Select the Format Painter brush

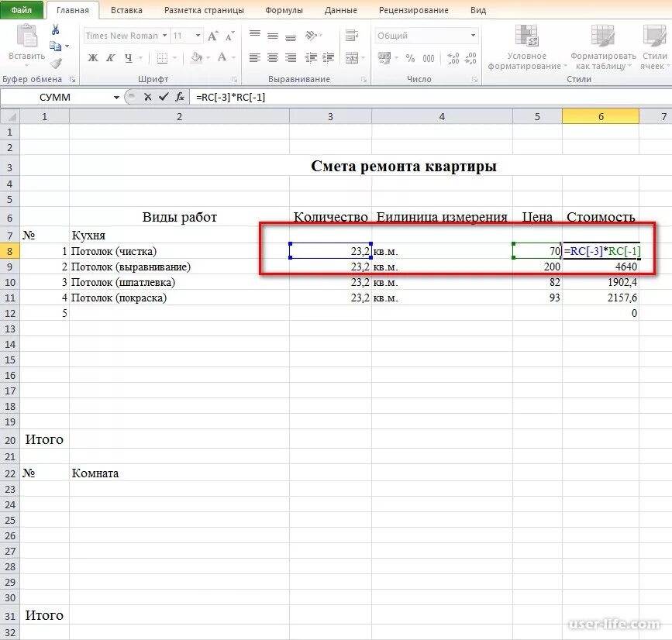(x=56, y=64)
